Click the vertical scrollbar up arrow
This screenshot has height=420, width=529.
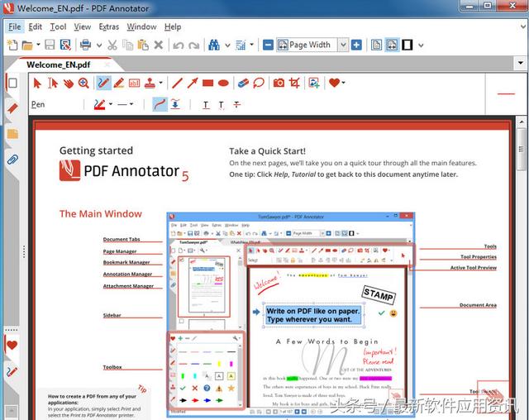522,122
